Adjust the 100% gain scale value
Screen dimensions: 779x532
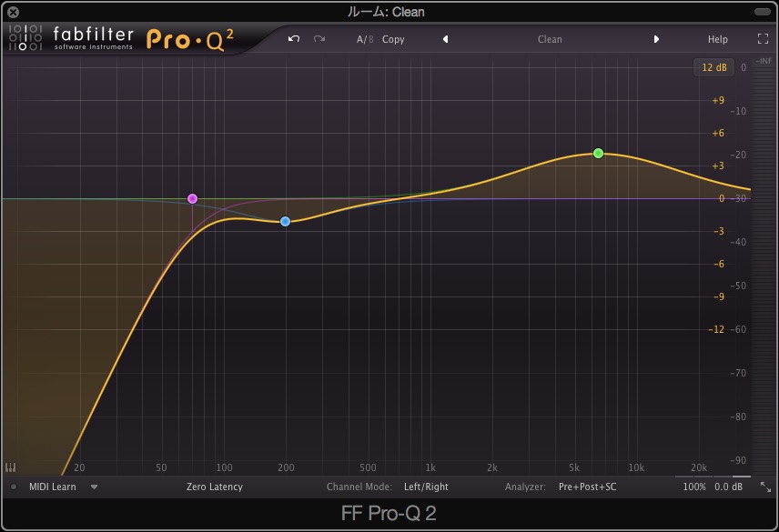point(694,487)
